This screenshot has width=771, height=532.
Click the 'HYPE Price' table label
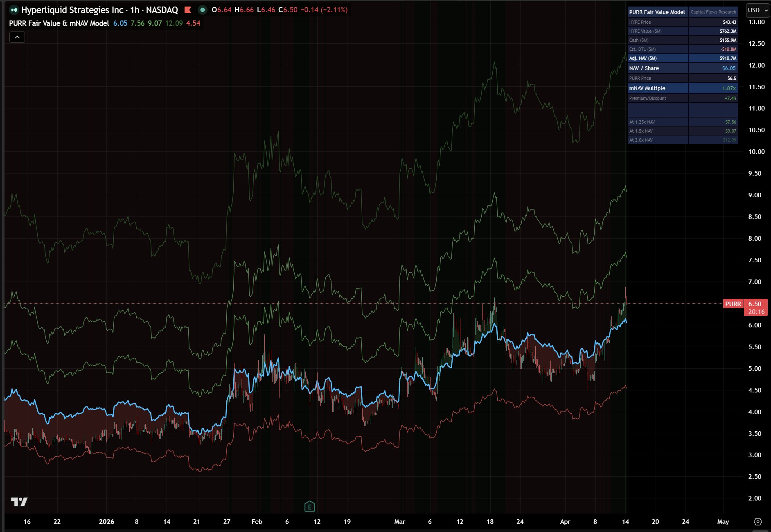pos(640,22)
